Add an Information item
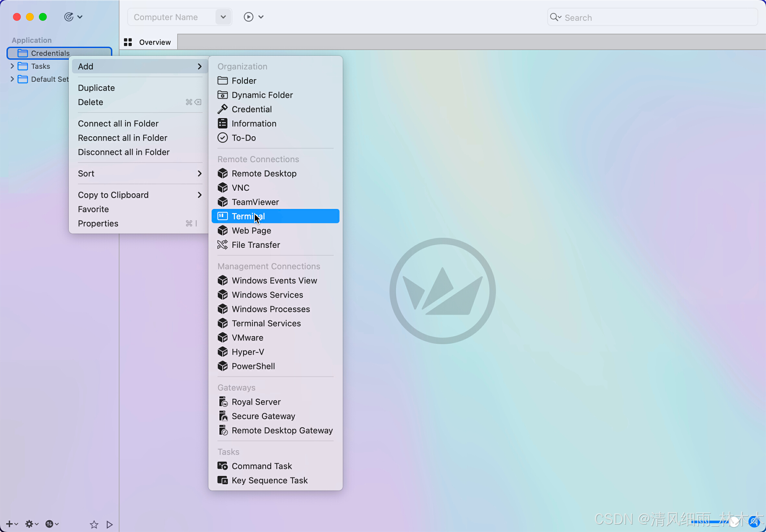 [276, 124]
